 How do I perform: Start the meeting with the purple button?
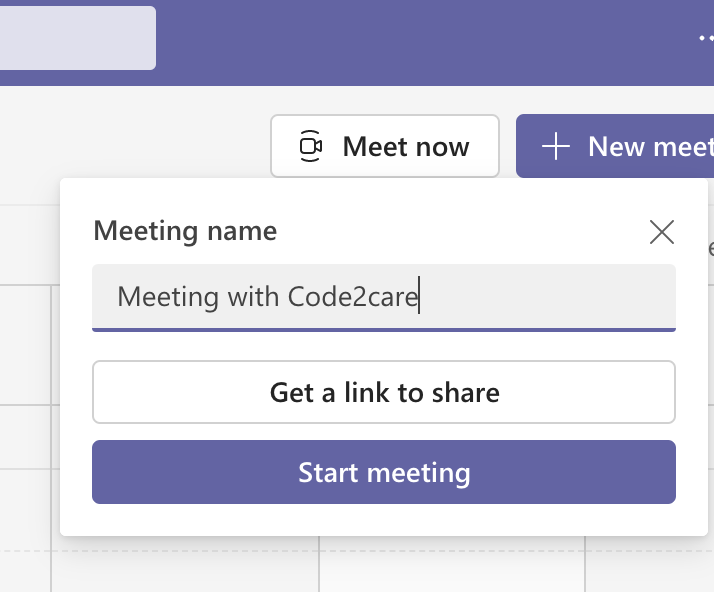coord(384,472)
